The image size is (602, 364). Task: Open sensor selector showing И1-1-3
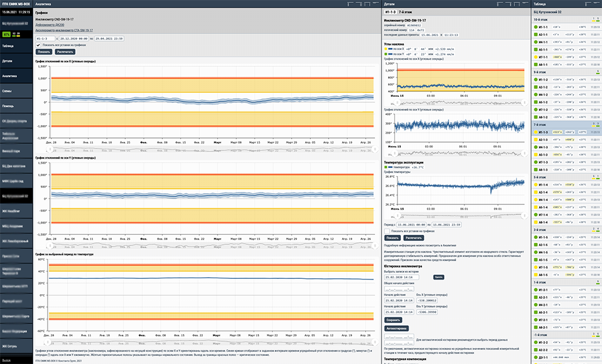(x=44, y=38)
